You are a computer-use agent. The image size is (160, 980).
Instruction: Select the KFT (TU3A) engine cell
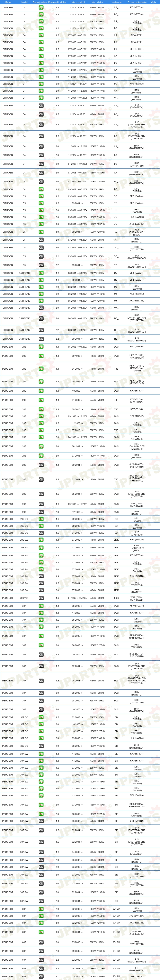tap(137, 409)
